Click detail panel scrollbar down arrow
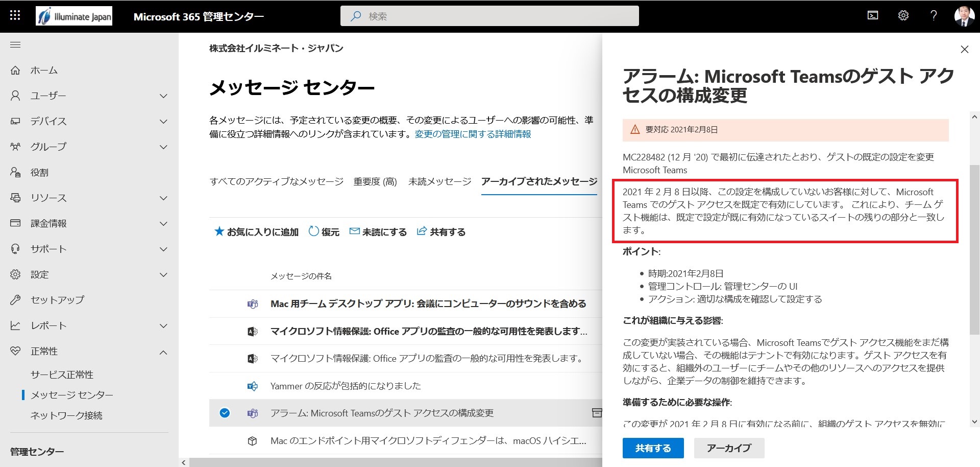The image size is (980, 467). pos(974,422)
